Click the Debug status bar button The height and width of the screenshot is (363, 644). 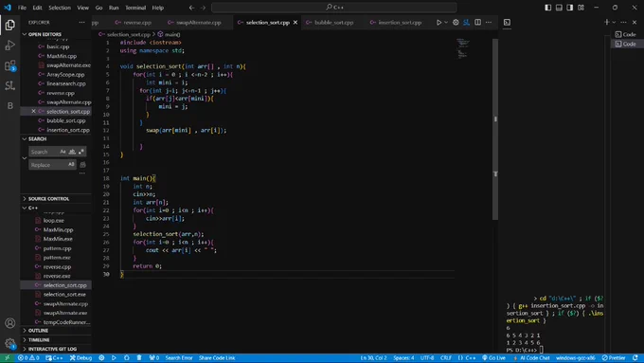pyautogui.click(x=80, y=358)
